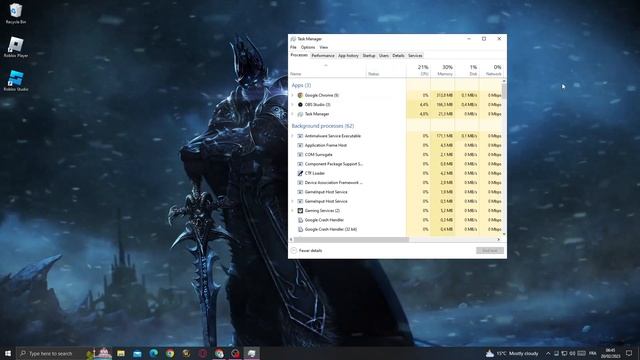Click the COM Surrogate process icon
Screen dimensions: 640x360
300,155
